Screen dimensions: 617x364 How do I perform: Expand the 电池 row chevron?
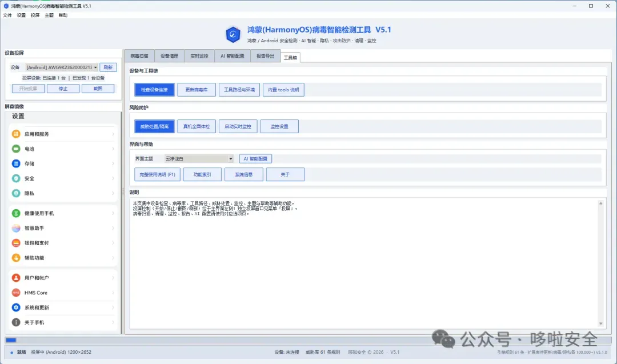click(113, 149)
